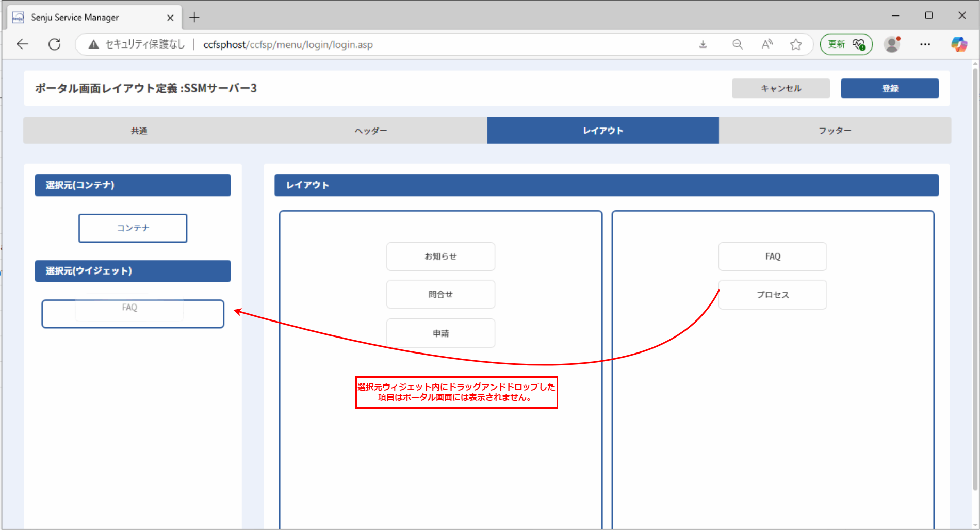The width and height of the screenshot is (980, 530).
Task: Select the FAQ widget in right container
Action: click(773, 256)
